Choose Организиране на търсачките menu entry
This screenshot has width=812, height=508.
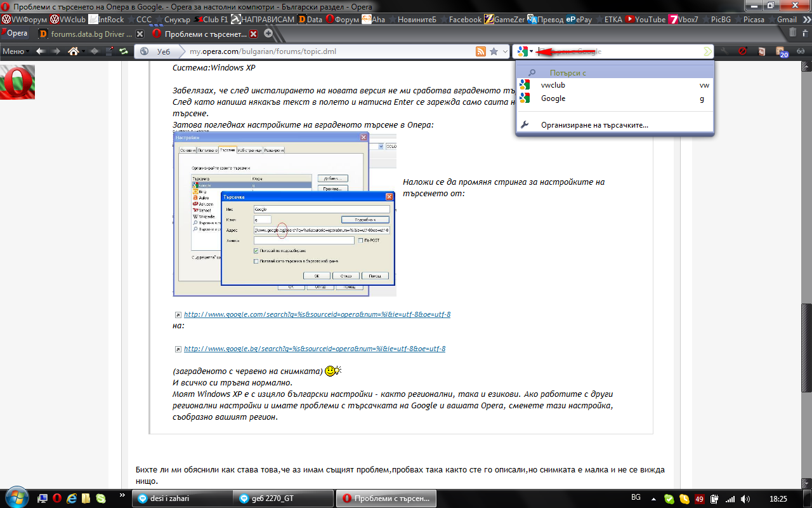click(x=594, y=125)
